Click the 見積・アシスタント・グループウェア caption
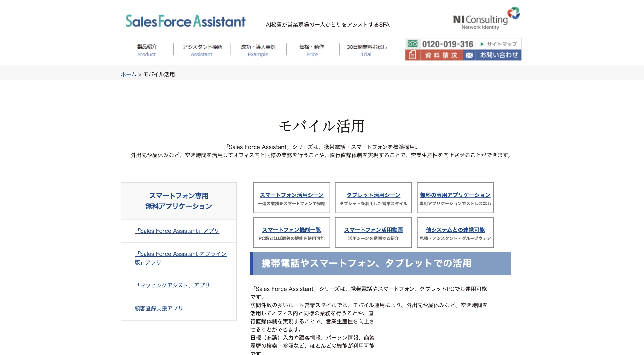This screenshot has width=644, height=355. tap(455, 238)
